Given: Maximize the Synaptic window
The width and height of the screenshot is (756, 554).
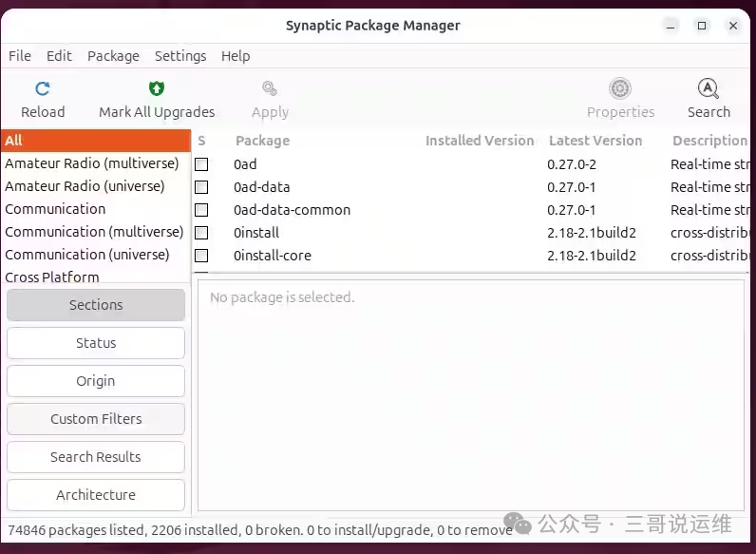Looking at the screenshot, I should (703, 26).
